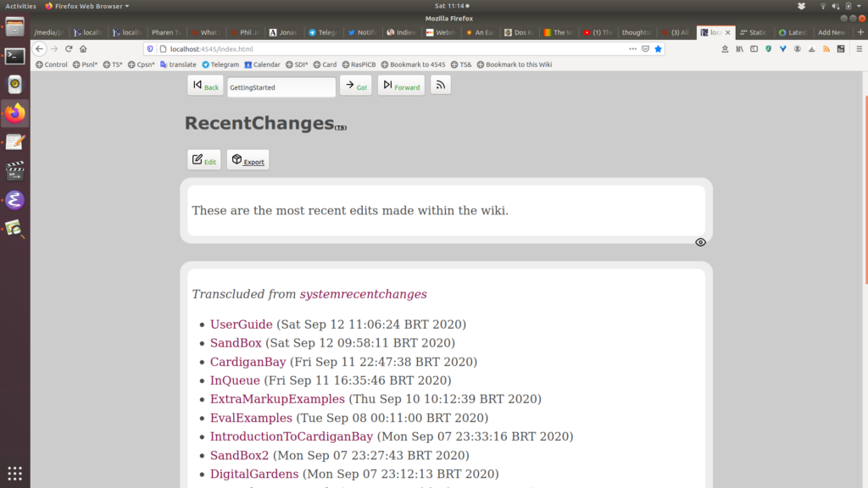868x488 pixels.
Task: Open the SandBox page link
Action: (x=236, y=343)
